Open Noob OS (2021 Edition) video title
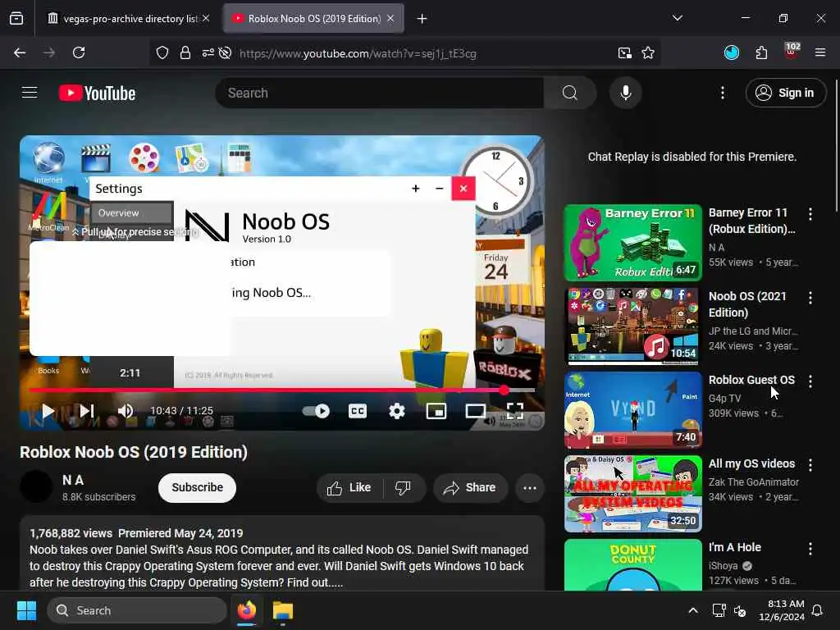The image size is (840, 630). 747,304
